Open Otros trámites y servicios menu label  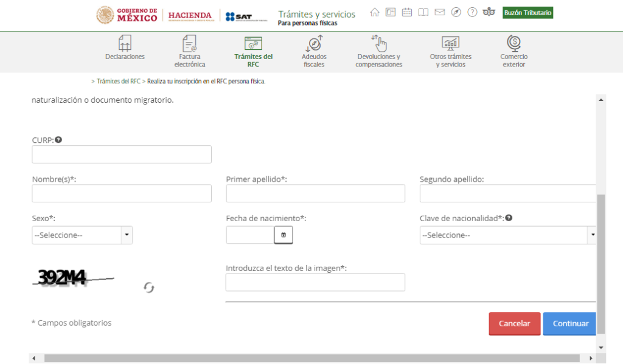coord(451,60)
